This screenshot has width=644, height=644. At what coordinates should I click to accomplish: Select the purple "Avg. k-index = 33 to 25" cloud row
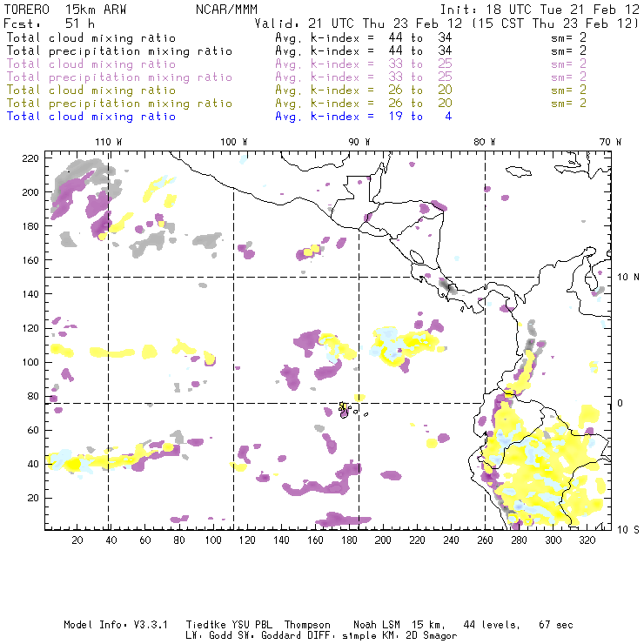(x=364, y=64)
